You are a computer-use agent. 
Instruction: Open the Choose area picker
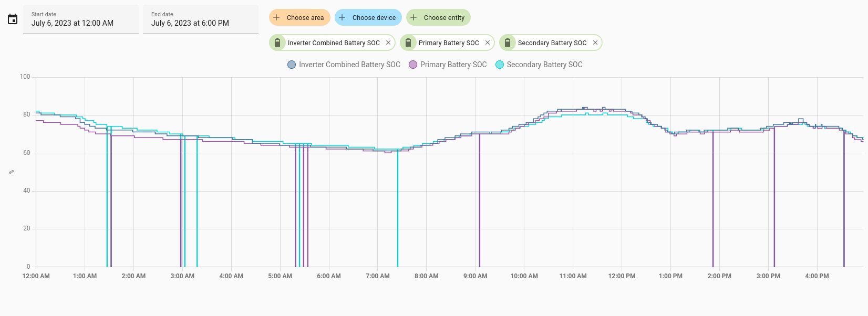pos(299,17)
